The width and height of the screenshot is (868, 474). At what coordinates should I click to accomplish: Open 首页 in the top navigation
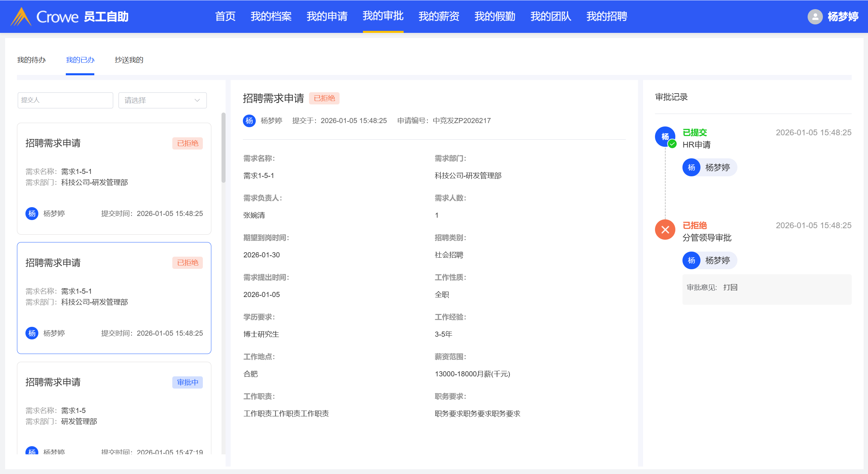point(225,16)
